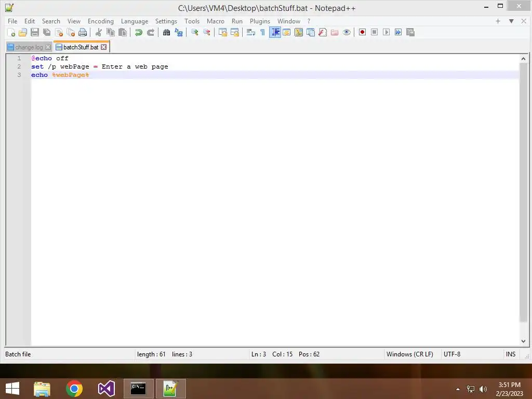This screenshot has height=399, width=532.
Task: Close the batchStuff.bat tab
Action: [x=104, y=47]
